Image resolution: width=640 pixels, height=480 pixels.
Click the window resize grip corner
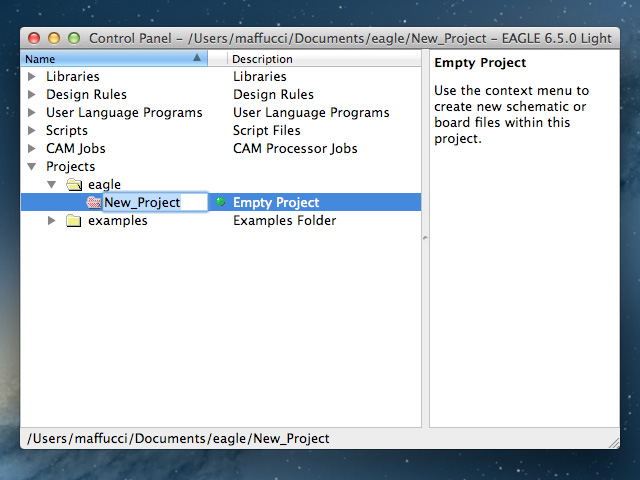tap(612, 441)
